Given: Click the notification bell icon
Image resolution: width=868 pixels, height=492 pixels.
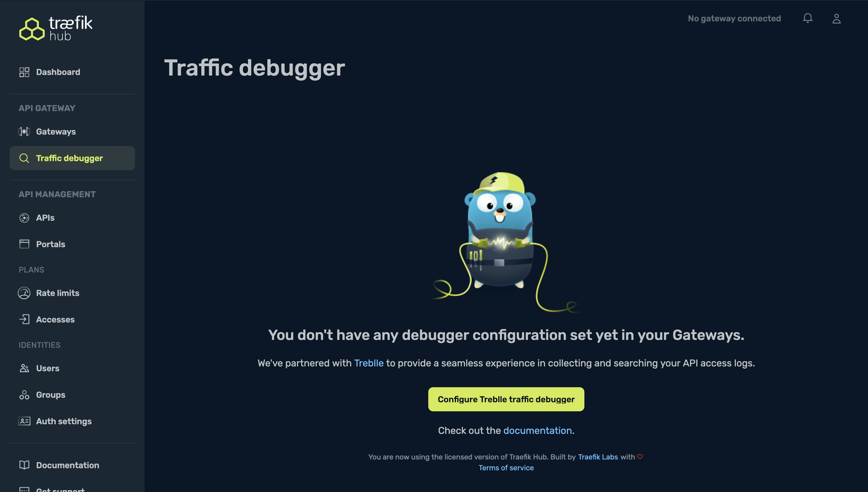Looking at the screenshot, I should [808, 18].
